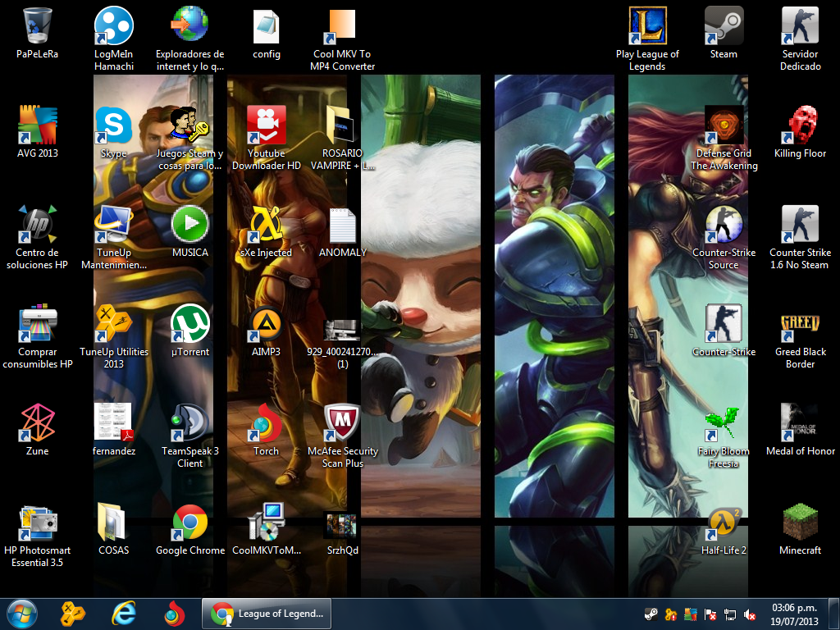Open Torch browser desktop shortcut

267,422
